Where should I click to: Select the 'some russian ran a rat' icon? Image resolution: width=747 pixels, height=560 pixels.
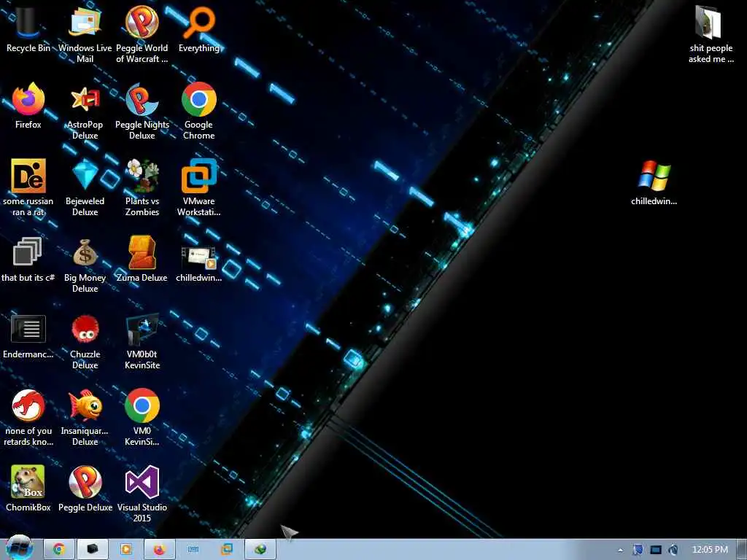[28, 188]
